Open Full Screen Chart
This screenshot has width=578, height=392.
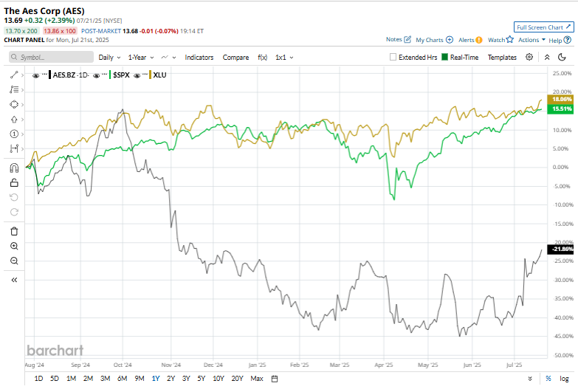coord(544,27)
